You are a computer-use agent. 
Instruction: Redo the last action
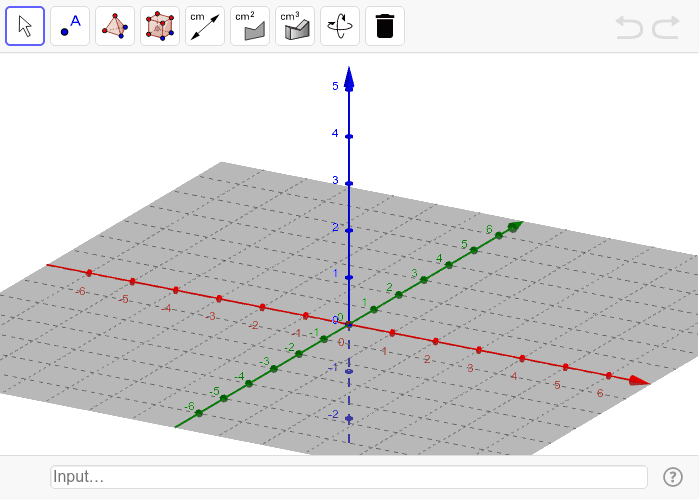click(x=666, y=27)
